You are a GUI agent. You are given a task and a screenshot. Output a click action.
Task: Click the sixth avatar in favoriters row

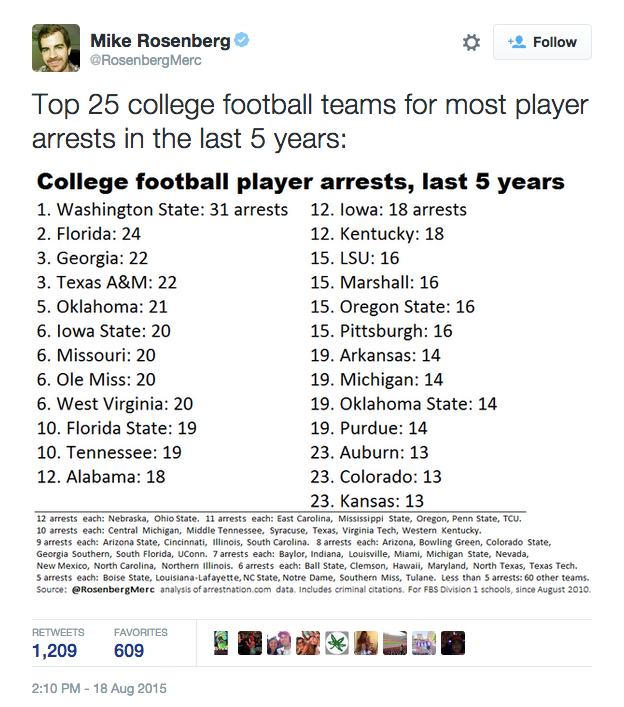point(366,643)
